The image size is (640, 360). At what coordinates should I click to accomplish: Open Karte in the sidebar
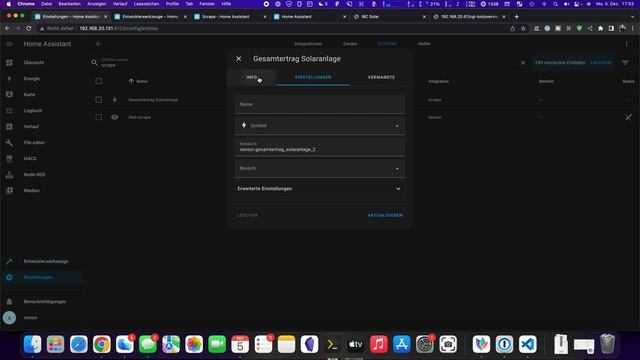tap(42, 94)
